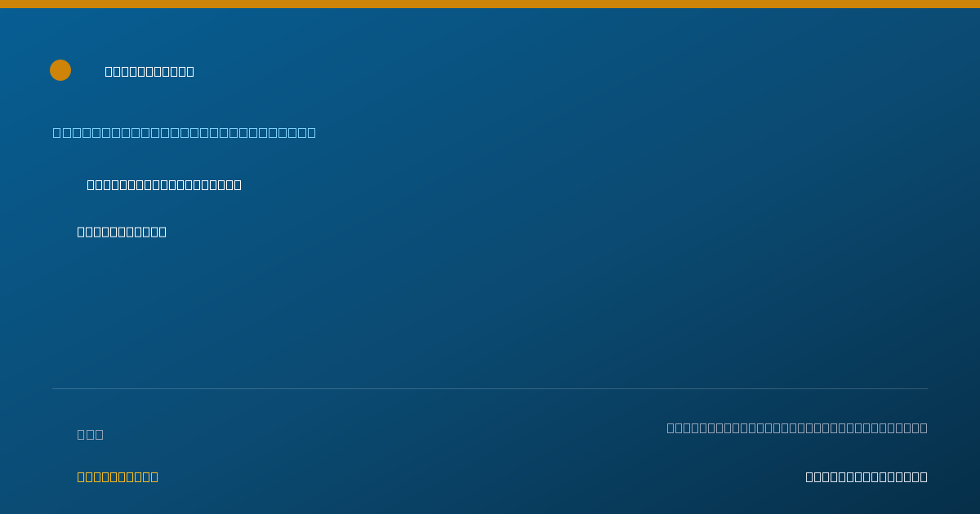Select the short gray label above yellow text
The width and height of the screenshot is (980, 514).
pos(91,434)
